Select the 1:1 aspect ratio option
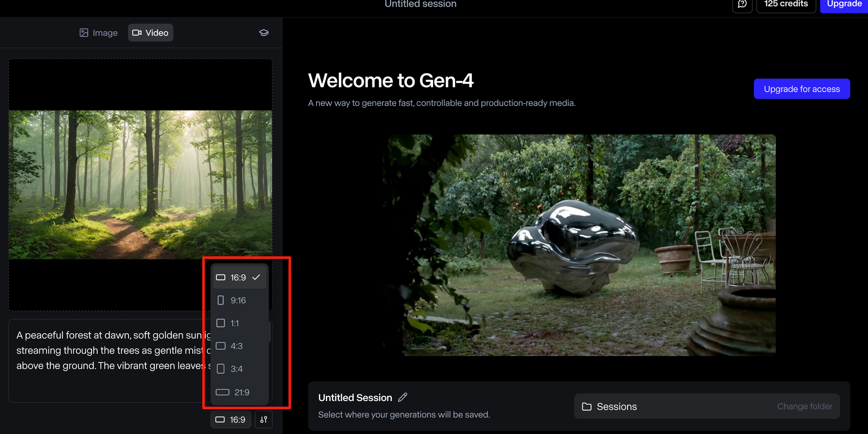The image size is (868, 434). pyautogui.click(x=239, y=323)
